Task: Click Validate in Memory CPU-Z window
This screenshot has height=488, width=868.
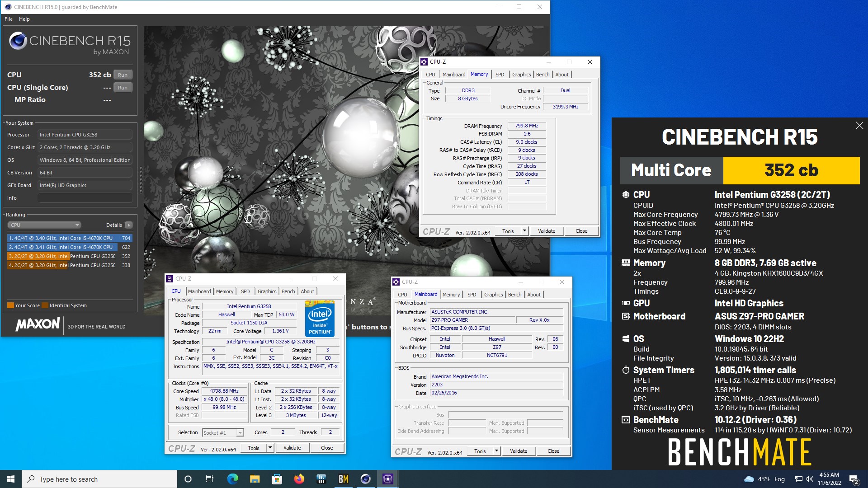Action: (547, 231)
